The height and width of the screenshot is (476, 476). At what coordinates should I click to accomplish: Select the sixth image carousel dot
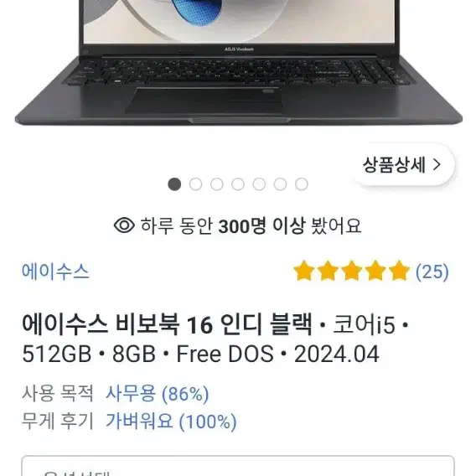pos(280,184)
